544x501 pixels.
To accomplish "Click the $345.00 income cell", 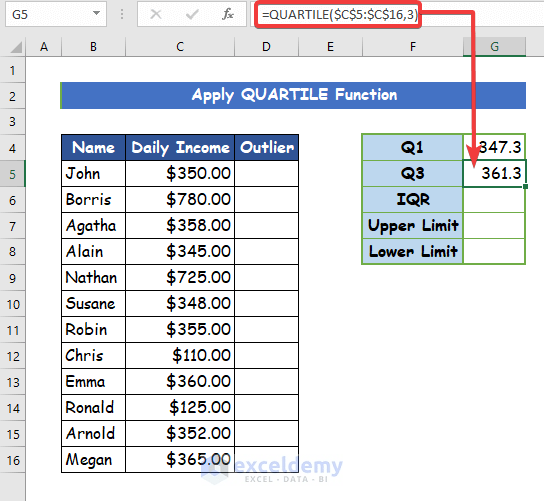I will tap(180, 252).
